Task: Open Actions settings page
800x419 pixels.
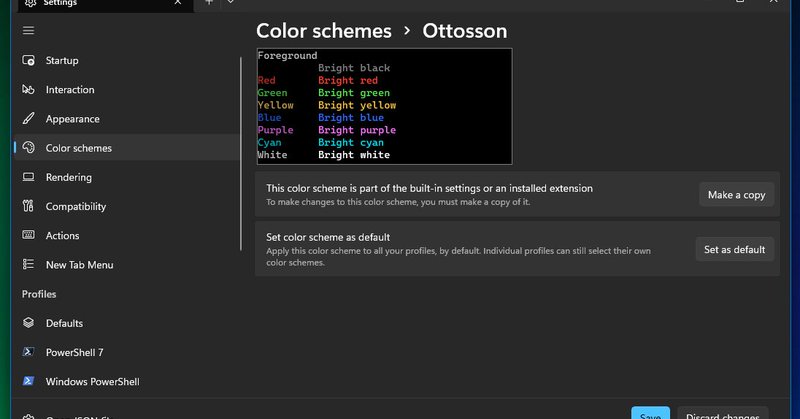Action: [128, 235]
